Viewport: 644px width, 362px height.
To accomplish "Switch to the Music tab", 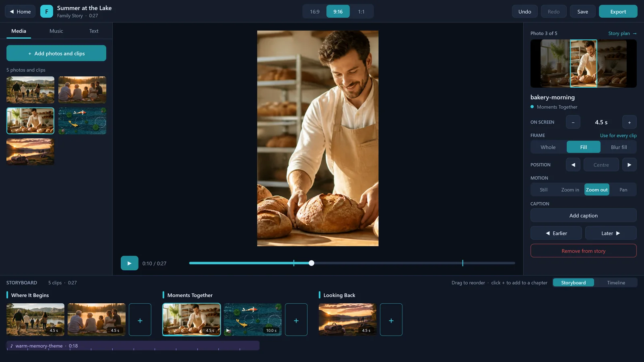I will 56,31.
